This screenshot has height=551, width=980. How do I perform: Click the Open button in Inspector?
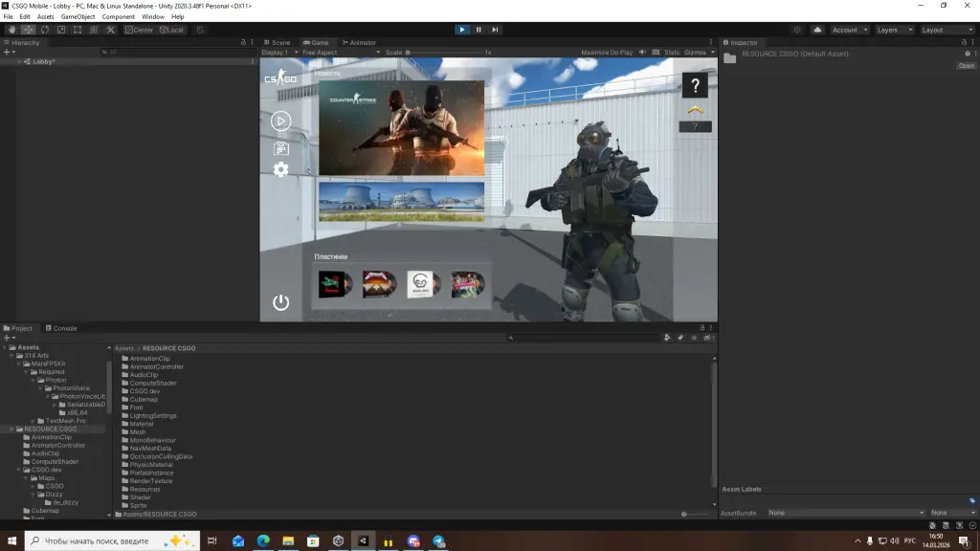click(x=966, y=66)
